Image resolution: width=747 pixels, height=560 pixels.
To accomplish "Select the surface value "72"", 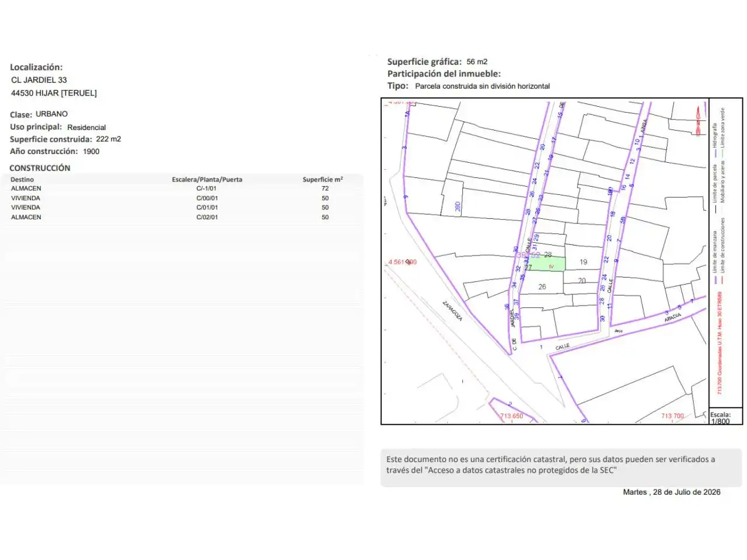I will pos(325,188).
